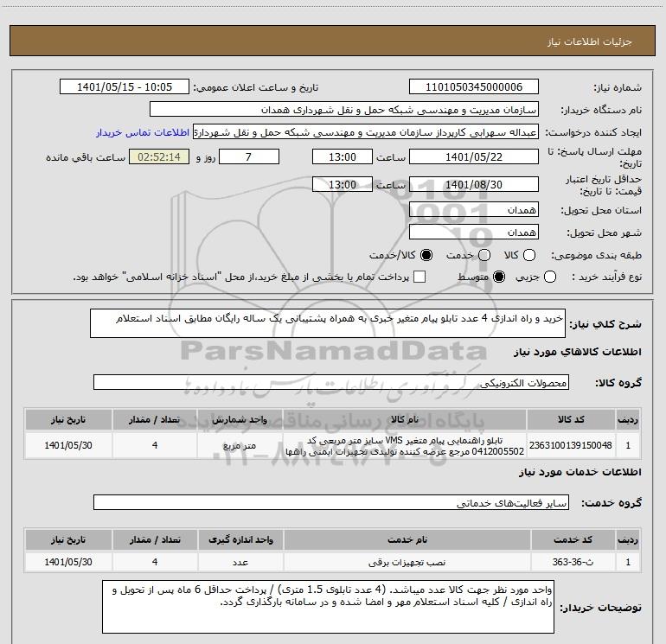
Task: Click the general need description text box
Action: (328, 323)
